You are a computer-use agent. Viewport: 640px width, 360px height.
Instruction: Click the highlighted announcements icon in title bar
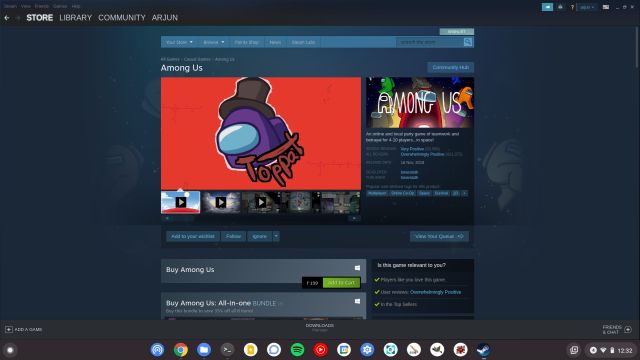click(x=547, y=7)
